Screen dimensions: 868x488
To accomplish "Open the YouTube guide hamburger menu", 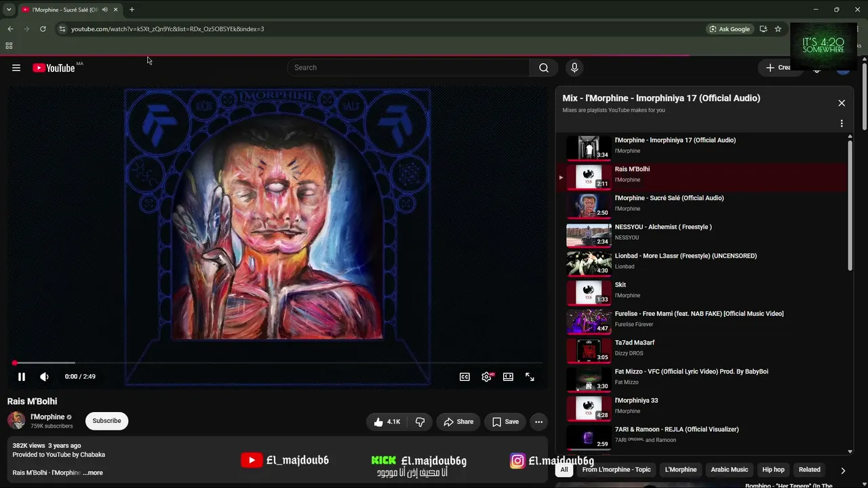I will 16,68.
